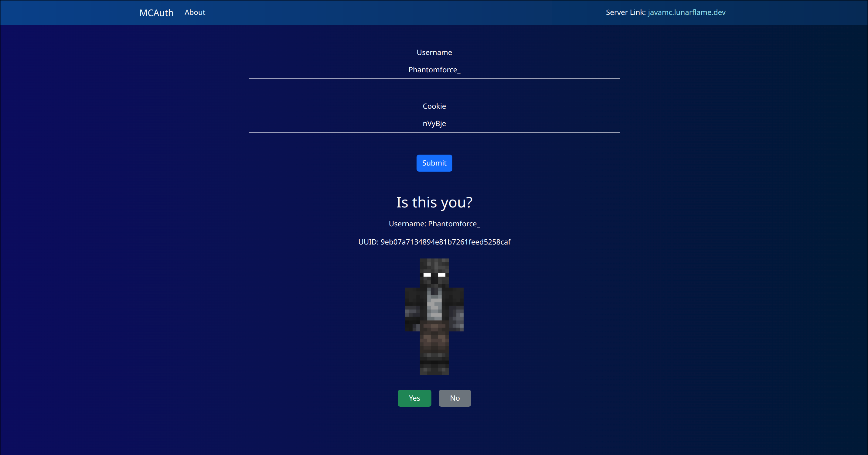Click the 'Server Link:' label text

pos(625,12)
